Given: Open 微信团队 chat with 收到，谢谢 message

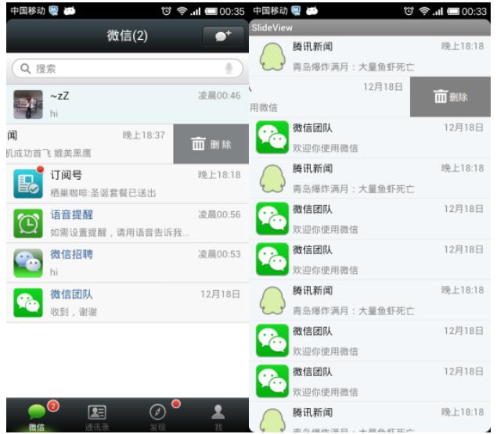Looking at the screenshot, I should 128,303.
